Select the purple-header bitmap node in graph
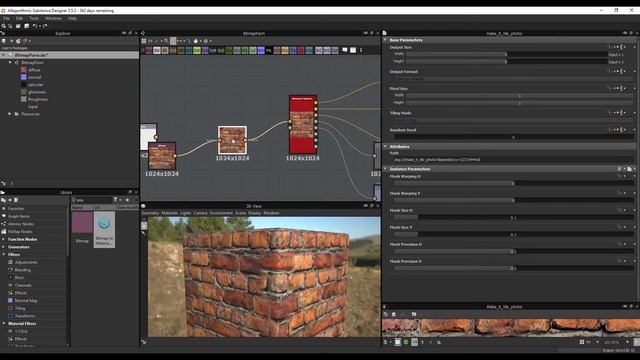640x360 pixels. 162,156
